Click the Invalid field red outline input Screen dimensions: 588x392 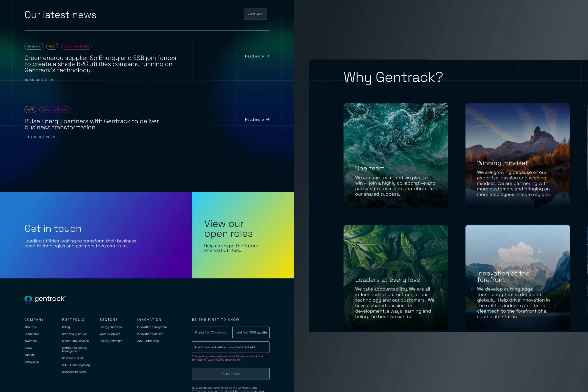(x=230, y=347)
